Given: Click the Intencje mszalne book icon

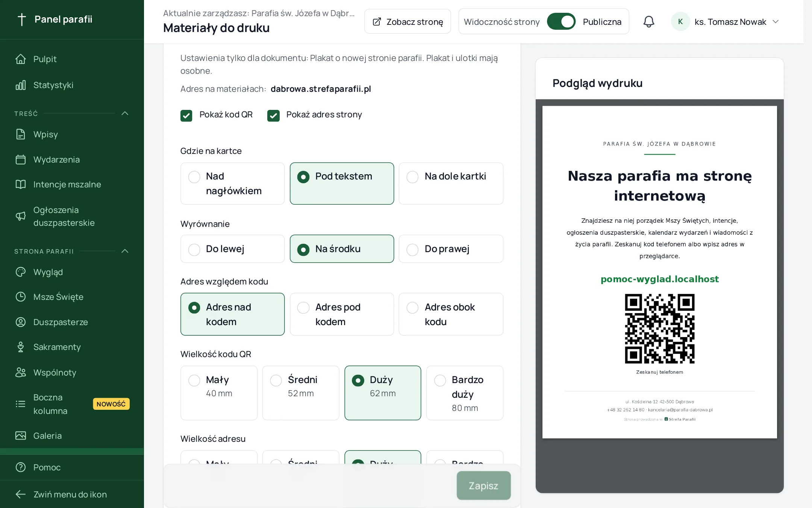Looking at the screenshot, I should coord(21,184).
